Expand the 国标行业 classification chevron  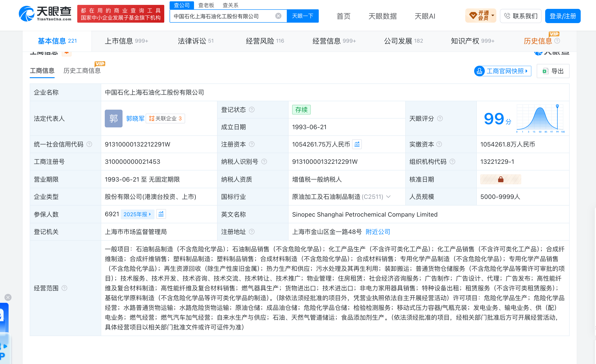[x=388, y=197]
